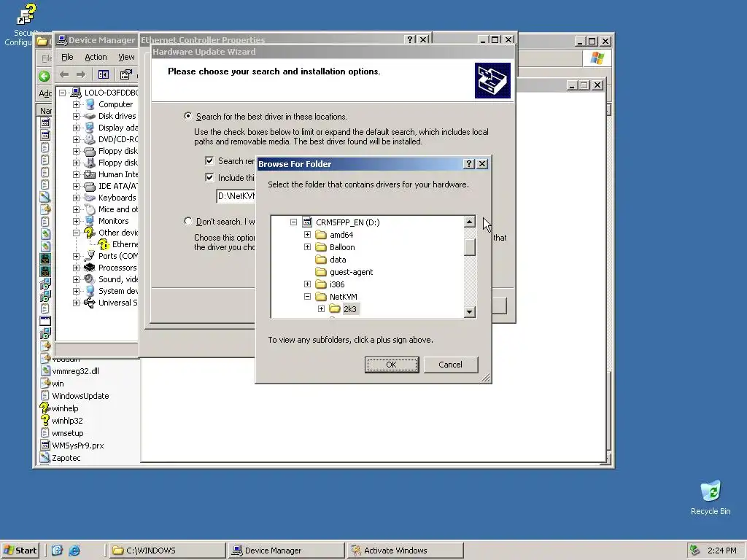Collapse the LOLO computer root node
This screenshot has height=560, width=747.
pyautogui.click(x=63, y=93)
